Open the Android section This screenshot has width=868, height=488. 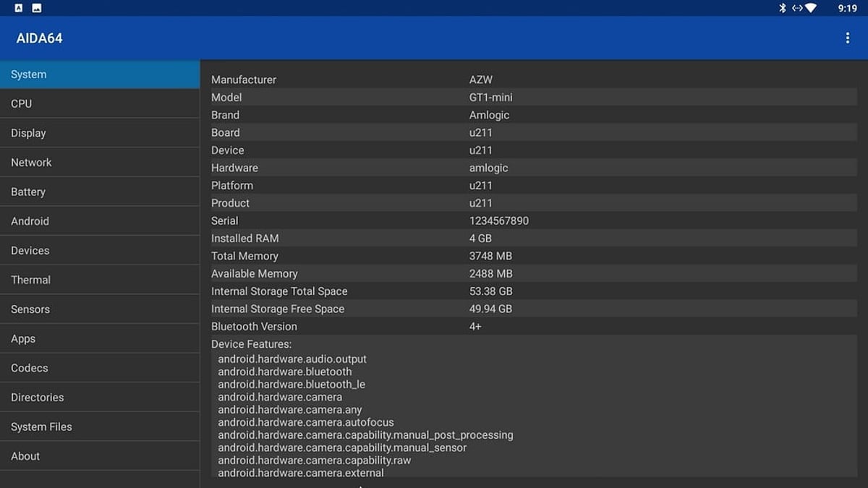pos(100,221)
